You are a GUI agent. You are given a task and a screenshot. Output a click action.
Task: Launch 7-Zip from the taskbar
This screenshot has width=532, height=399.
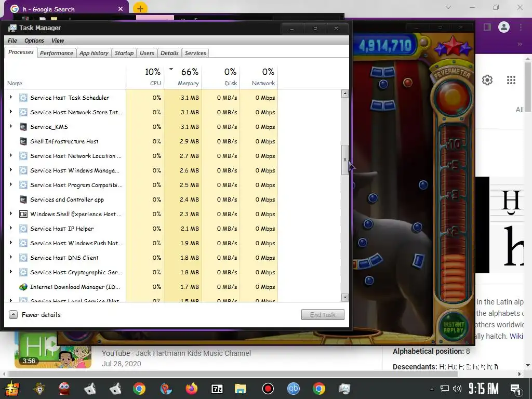[x=217, y=389]
